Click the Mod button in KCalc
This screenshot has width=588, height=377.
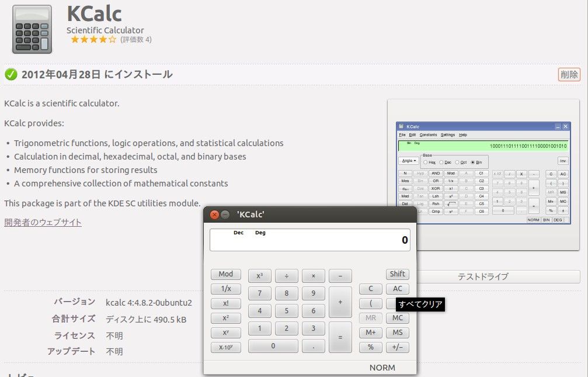[226, 274]
